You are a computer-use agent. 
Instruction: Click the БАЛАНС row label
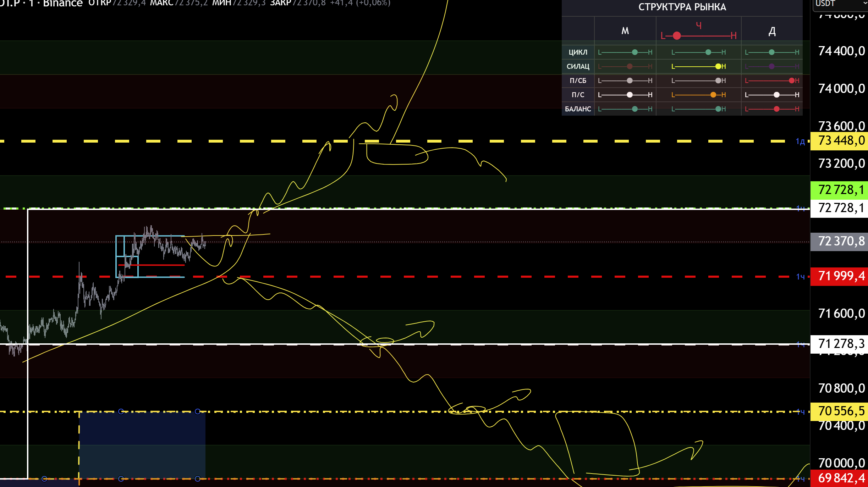pyautogui.click(x=578, y=109)
